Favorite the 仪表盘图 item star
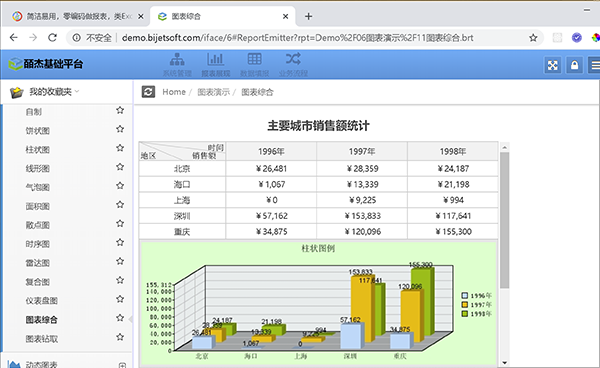600x368 pixels. coord(120,299)
